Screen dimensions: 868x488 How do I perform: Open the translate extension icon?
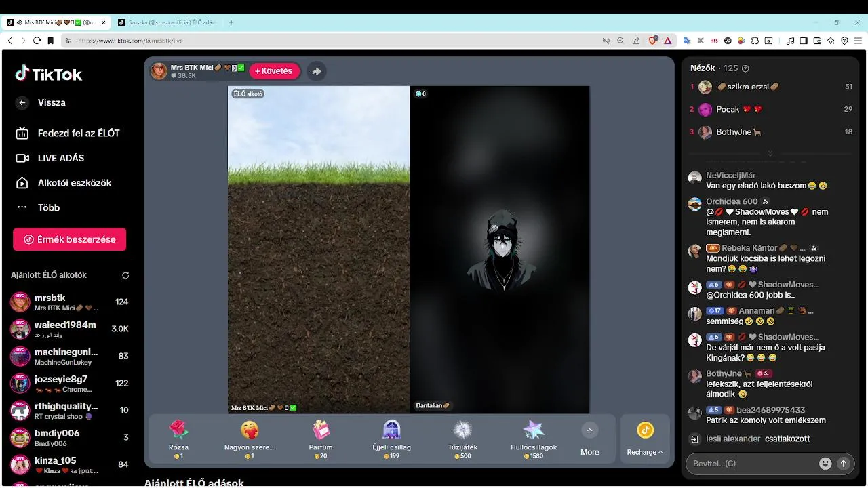687,41
